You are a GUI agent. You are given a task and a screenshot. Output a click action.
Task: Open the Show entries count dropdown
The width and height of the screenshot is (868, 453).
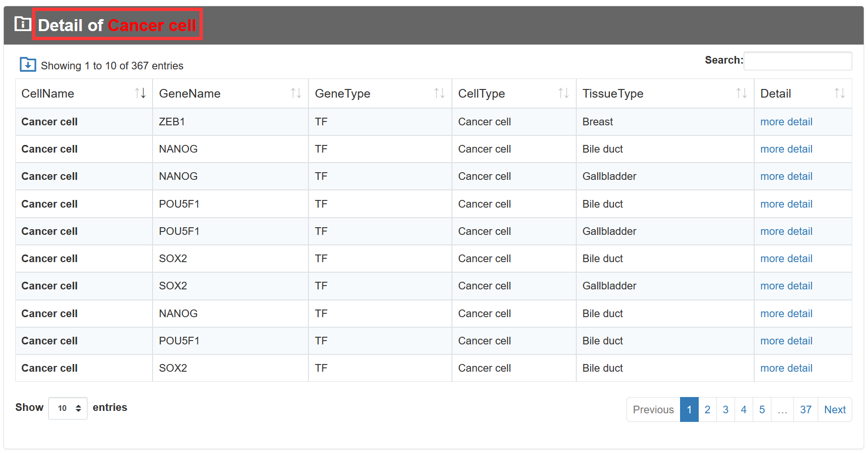(x=68, y=408)
